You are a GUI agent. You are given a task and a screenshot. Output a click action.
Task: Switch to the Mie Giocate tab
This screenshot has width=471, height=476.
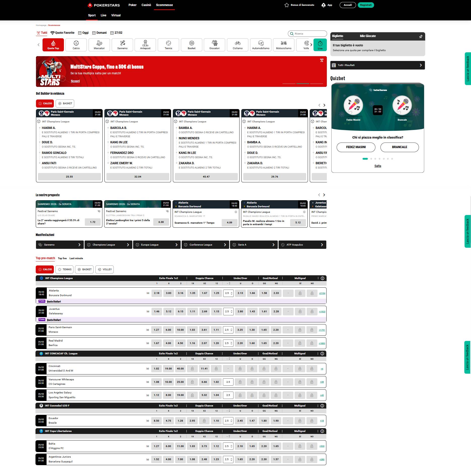(368, 36)
